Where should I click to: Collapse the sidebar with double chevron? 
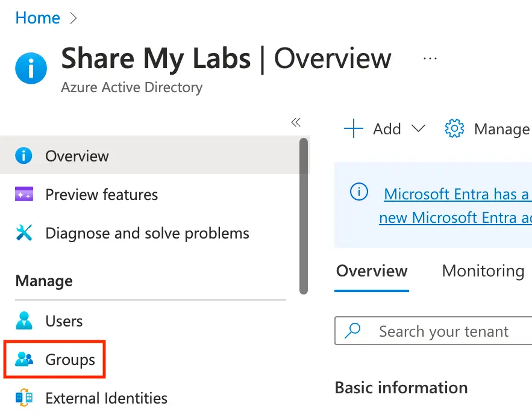click(x=296, y=122)
